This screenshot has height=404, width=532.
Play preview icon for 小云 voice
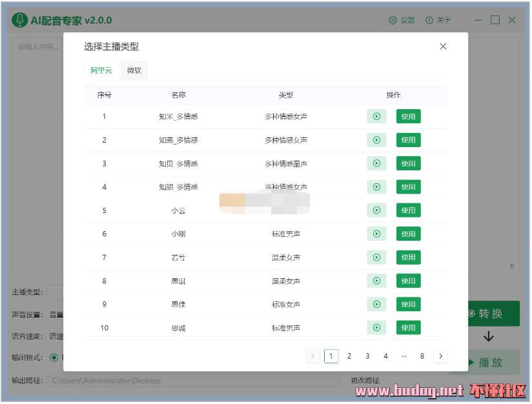(x=376, y=210)
